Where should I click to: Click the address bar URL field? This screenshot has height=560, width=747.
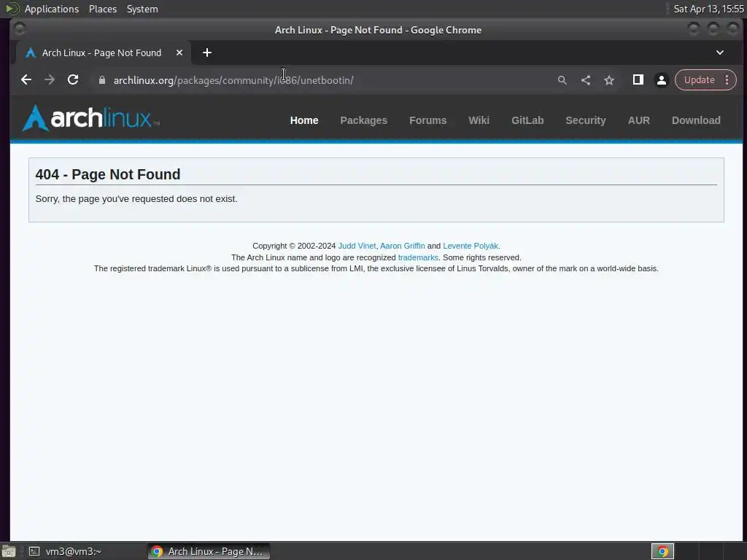click(x=324, y=80)
